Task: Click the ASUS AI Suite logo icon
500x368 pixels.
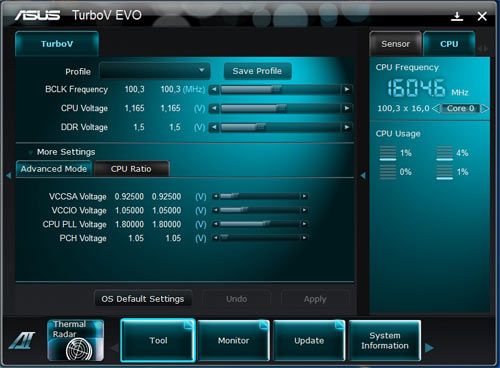Action: click(22, 340)
